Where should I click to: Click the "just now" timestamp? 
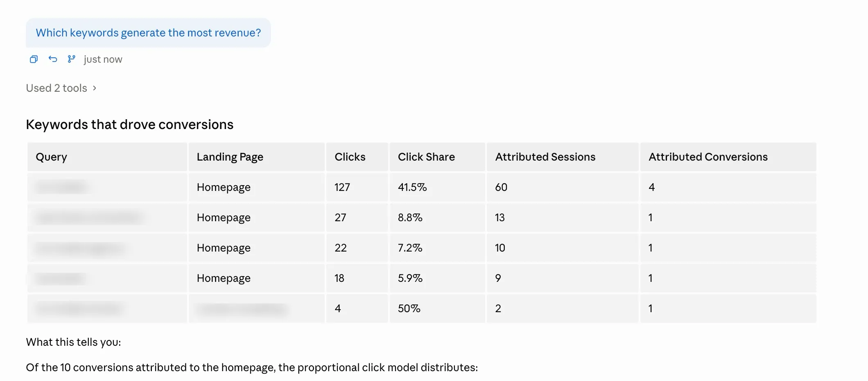(x=103, y=59)
